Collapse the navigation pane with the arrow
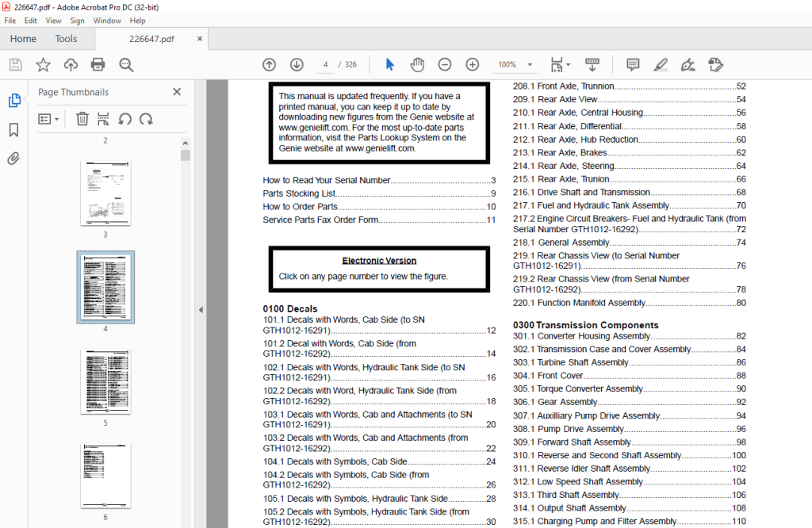The height and width of the screenshot is (528, 812). pos(201,310)
